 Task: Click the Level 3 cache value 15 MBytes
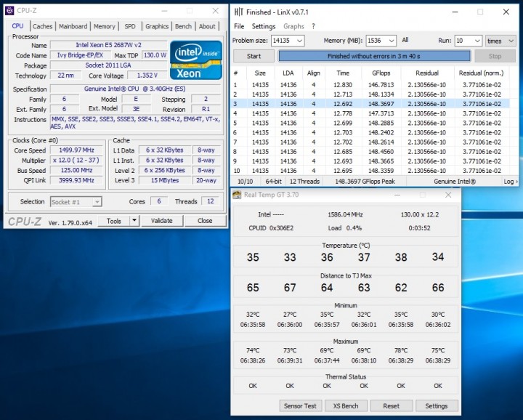point(165,180)
